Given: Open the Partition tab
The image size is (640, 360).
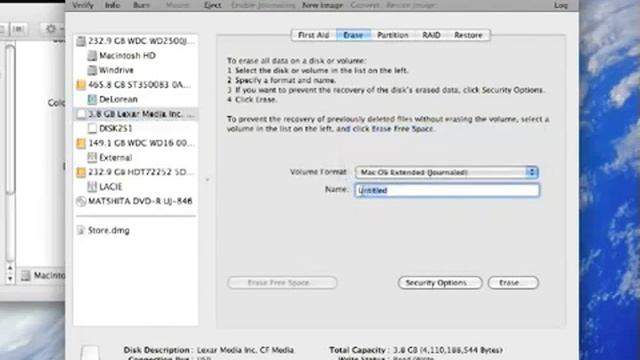Looking at the screenshot, I should tap(393, 35).
